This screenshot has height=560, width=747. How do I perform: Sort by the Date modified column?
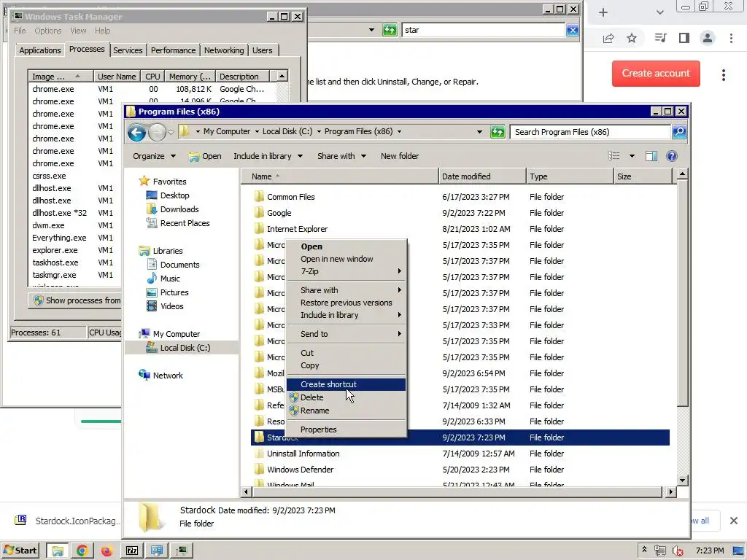(x=482, y=176)
